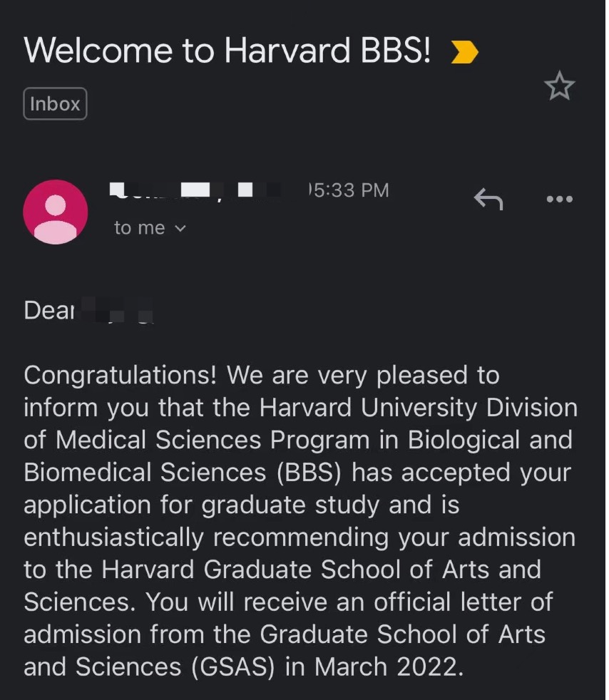Tap the yellow importance marker beside subject
Image resolution: width=609 pixels, height=700 pixels.
click(x=464, y=52)
